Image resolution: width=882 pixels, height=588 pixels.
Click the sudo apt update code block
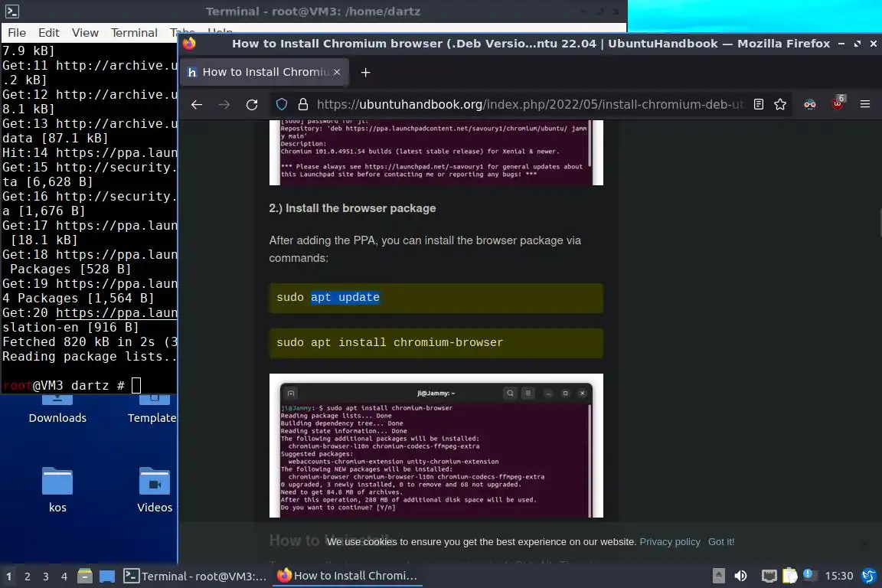[x=436, y=298]
